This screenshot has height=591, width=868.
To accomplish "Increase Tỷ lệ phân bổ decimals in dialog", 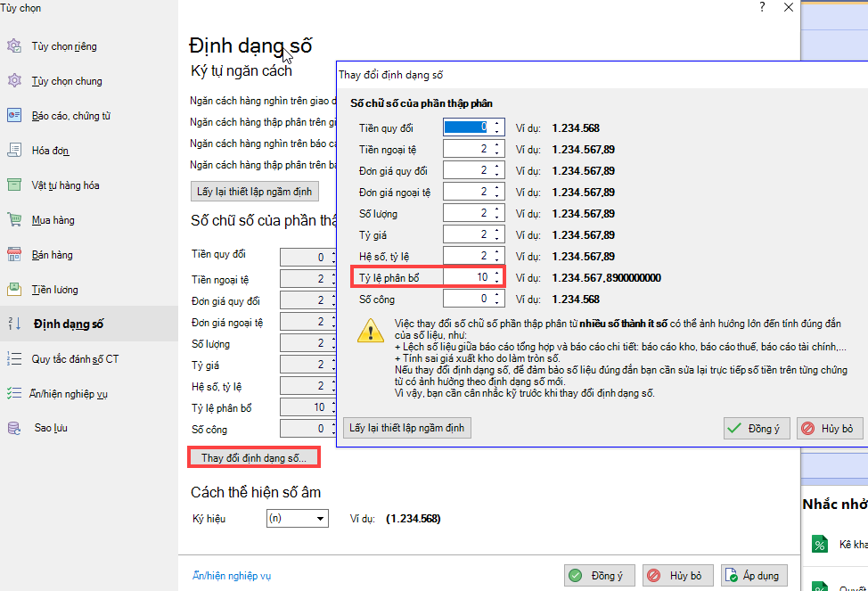I will click(x=497, y=274).
